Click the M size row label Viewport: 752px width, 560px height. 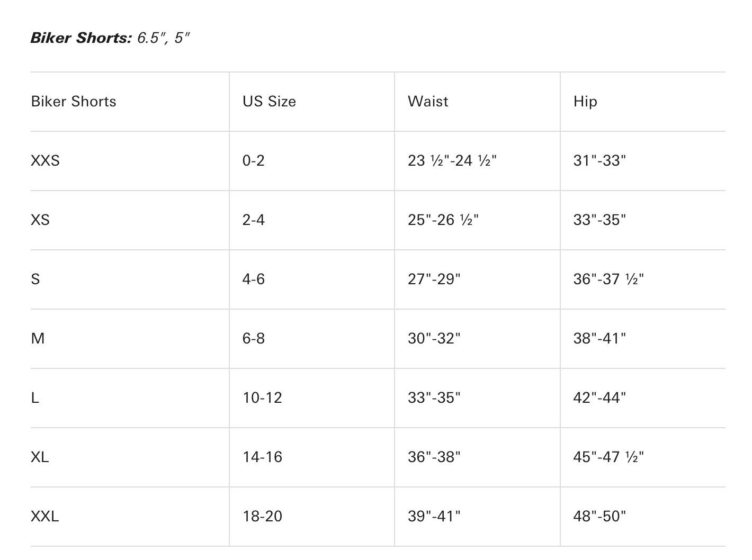pyautogui.click(x=38, y=339)
